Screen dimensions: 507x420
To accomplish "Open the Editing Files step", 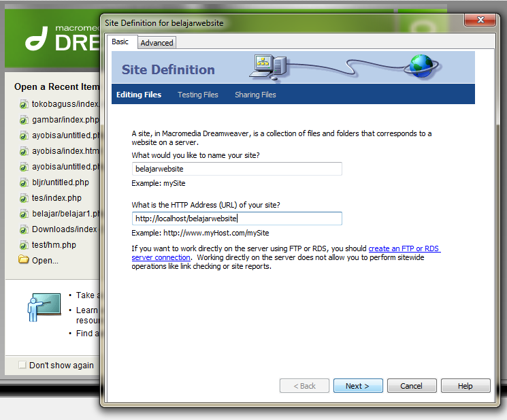I will point(139,95).
